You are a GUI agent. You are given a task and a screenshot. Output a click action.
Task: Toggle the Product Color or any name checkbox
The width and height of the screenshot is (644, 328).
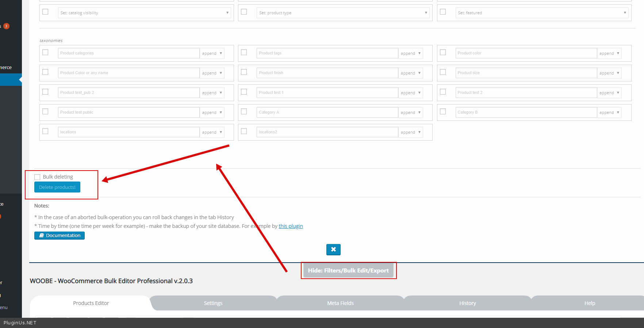[45, 72]
